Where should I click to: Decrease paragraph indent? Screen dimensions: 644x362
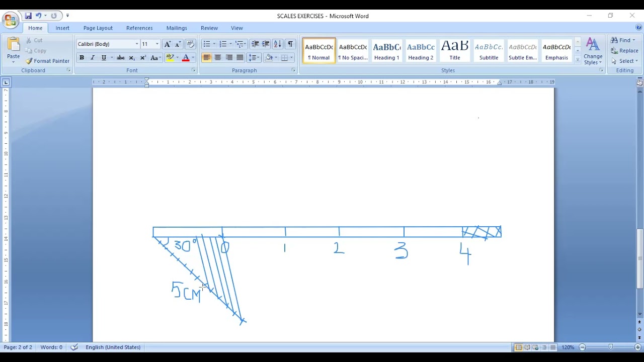pos(255,44)
